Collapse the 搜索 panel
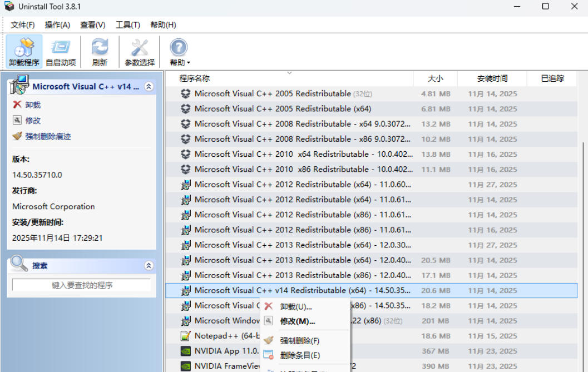588x372 pixels. 149,265
